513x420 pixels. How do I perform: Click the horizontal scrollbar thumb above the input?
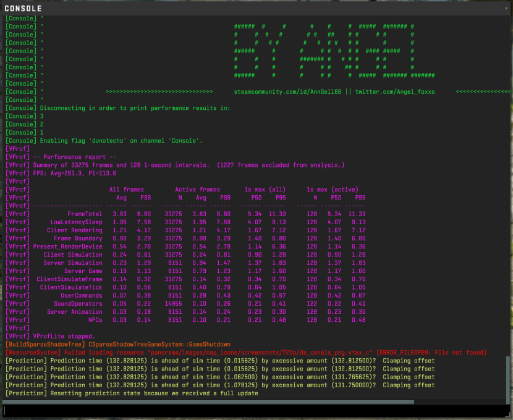pos(208,402)
